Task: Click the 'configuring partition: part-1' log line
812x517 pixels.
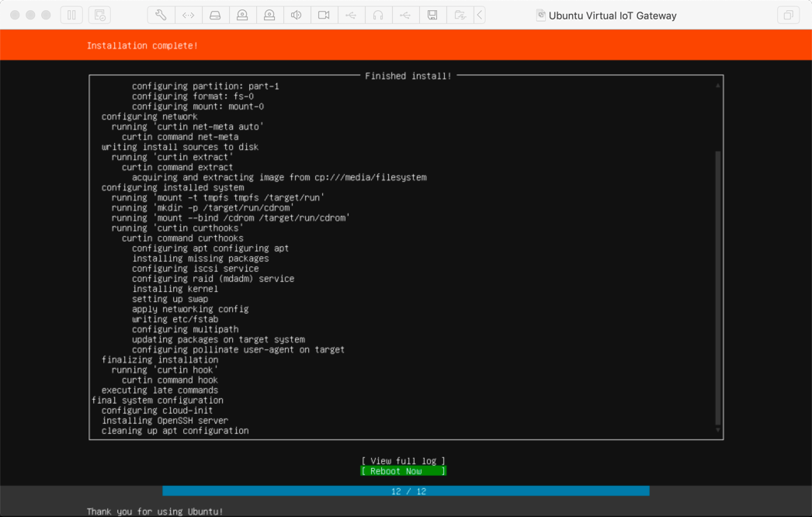Action: pos(206,86)
